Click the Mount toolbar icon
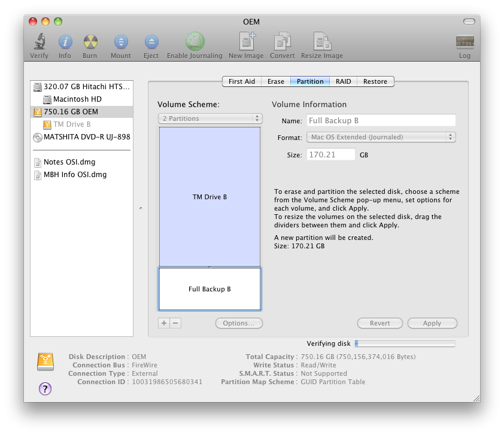504x435 pixels. (121, 42)
